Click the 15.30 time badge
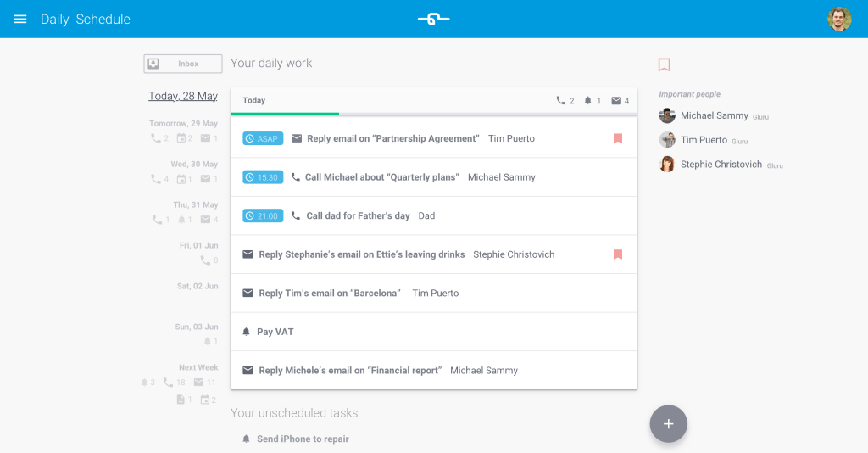 tap(263, 177)
